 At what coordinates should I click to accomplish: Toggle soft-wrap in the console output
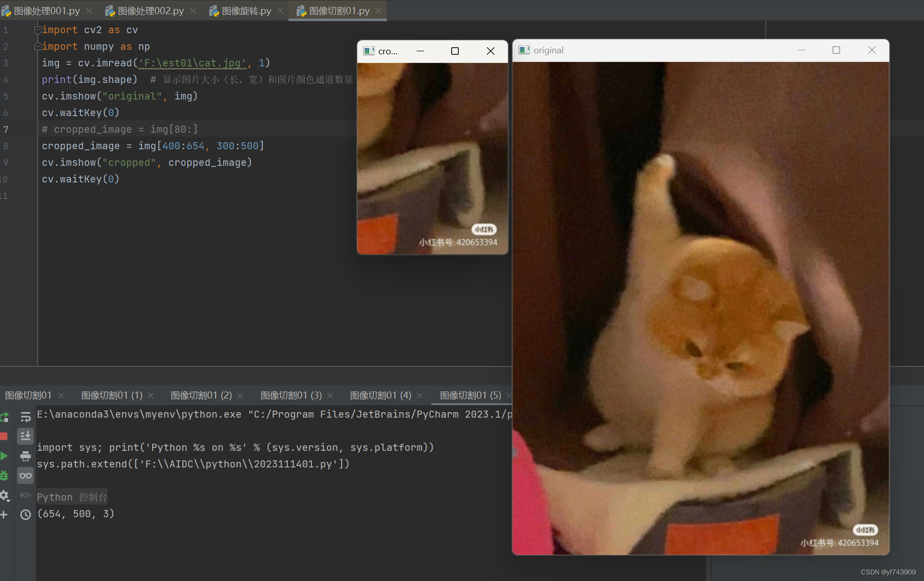[x=26, y=417]
